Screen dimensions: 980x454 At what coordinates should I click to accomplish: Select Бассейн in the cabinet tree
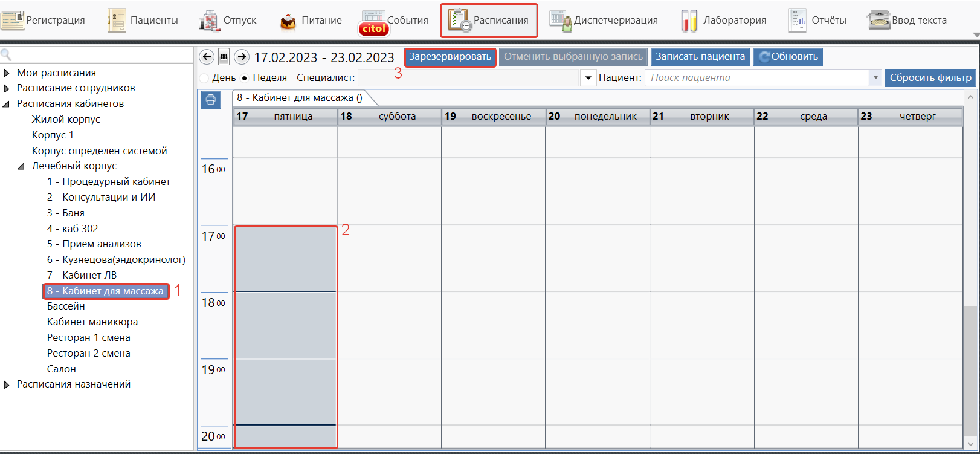(x=66, y=306)
